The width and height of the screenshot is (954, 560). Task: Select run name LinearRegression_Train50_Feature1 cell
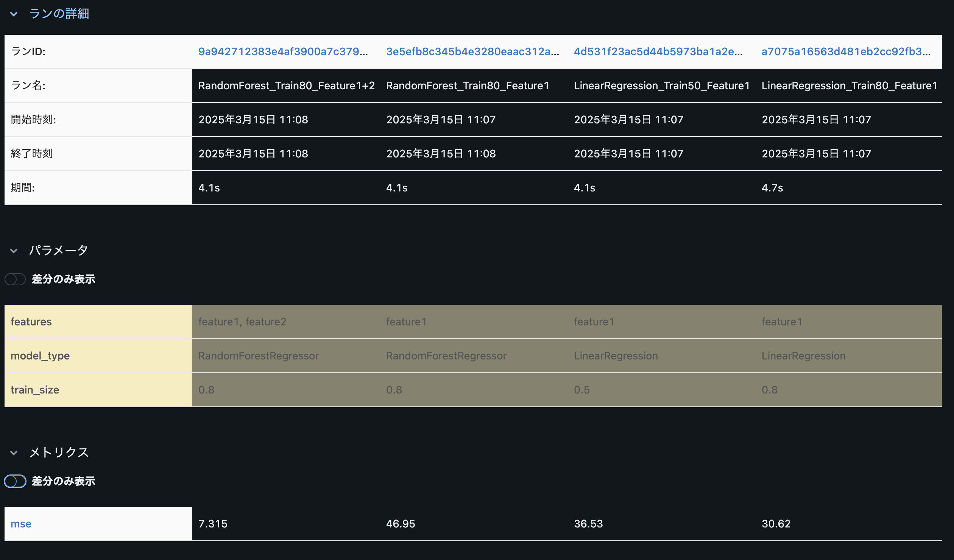(661, 86)
